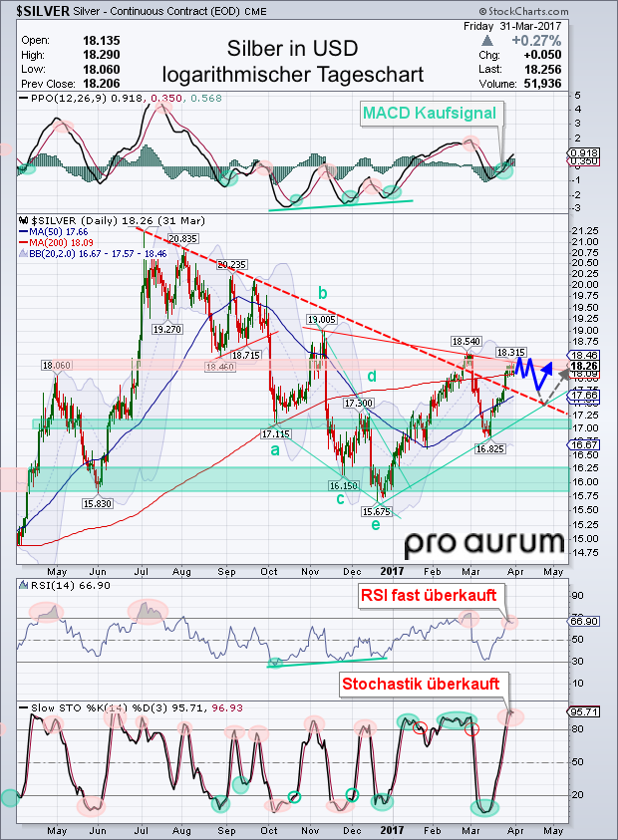Click the green wave label 'b'
Viewport: 618px width, 840px height.
click(x=323, y=292)
